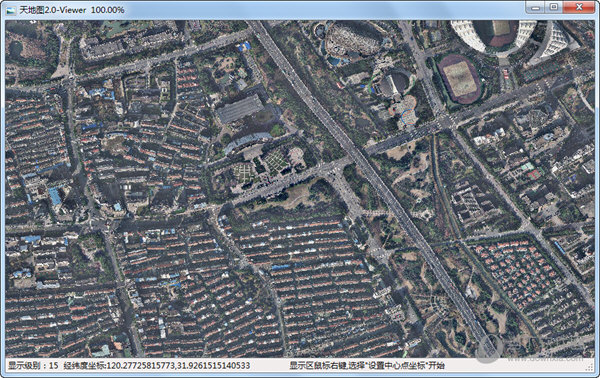
Task: Maximize the 天地图2.0-Viewer window
Action: click(554, 7)
